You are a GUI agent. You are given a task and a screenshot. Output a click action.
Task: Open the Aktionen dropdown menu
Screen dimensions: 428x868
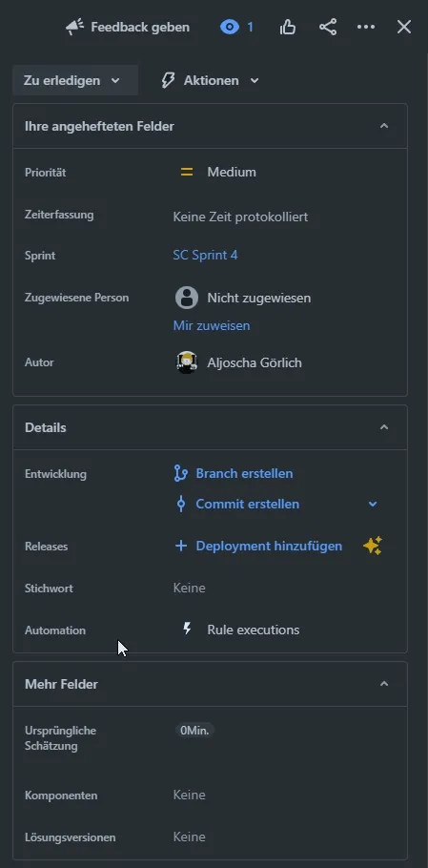click(x=210, y=80)
